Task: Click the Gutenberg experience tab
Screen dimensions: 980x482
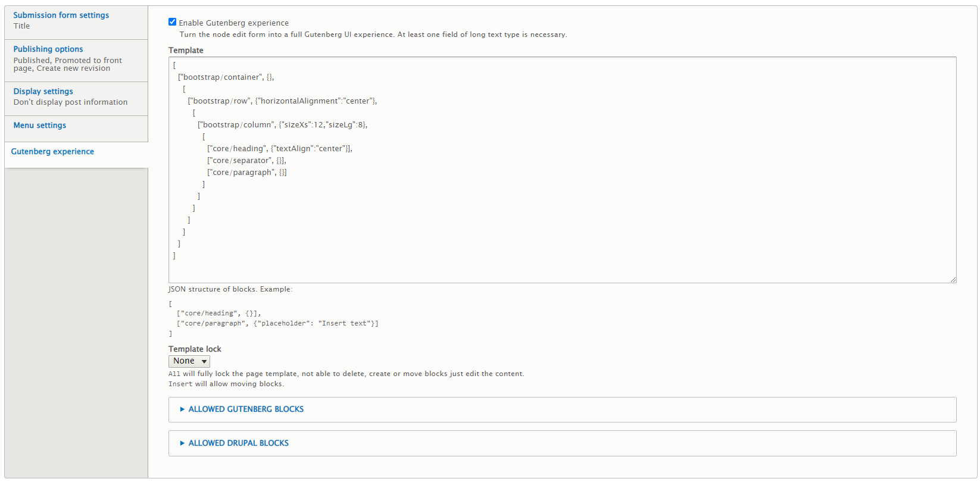Action: tap(52, 152)
